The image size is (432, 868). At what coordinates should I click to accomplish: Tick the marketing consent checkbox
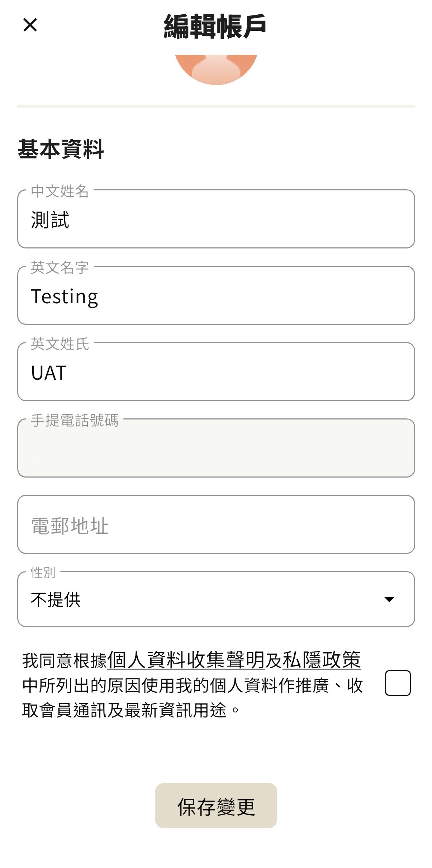398,683
